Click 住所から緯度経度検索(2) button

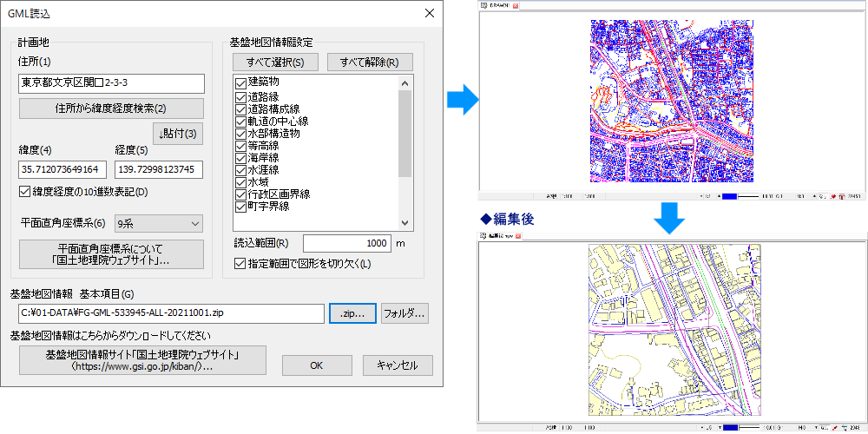click(111, 108)
